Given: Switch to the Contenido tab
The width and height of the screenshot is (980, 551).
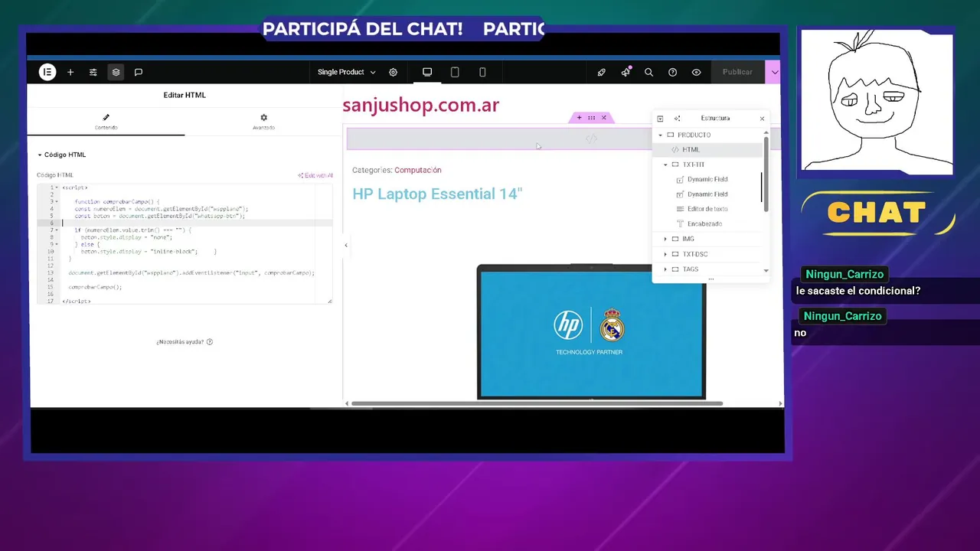Looking at the screenshot, I should 106,122.
